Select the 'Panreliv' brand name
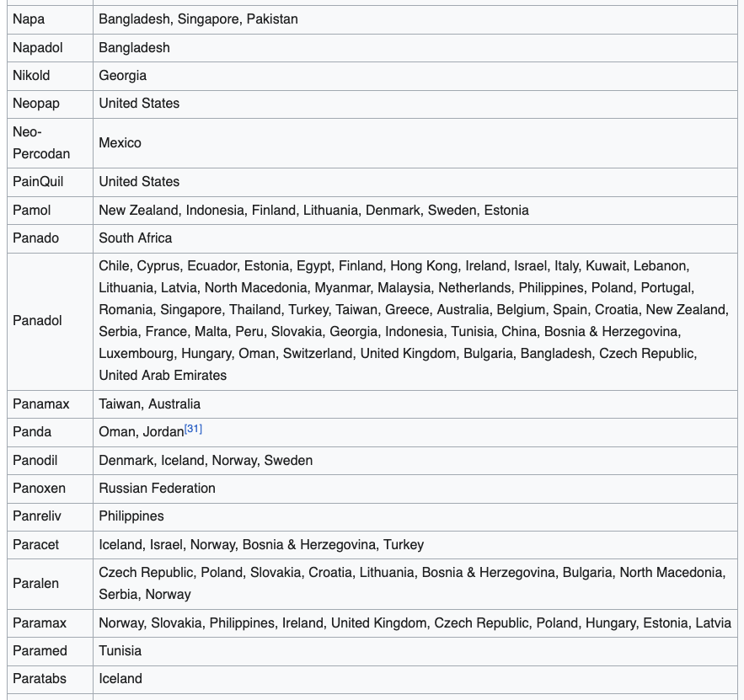 (37, 516)
